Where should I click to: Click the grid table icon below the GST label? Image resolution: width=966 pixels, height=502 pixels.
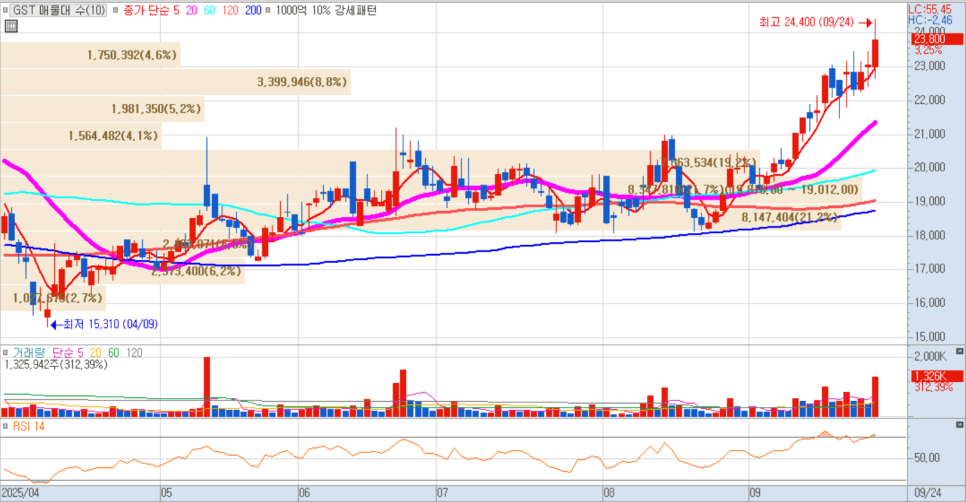tap(10, 26)
